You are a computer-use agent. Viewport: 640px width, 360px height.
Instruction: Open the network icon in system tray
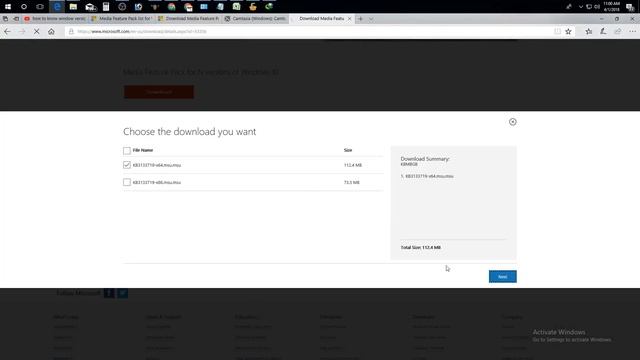click(x=589, y=7)
